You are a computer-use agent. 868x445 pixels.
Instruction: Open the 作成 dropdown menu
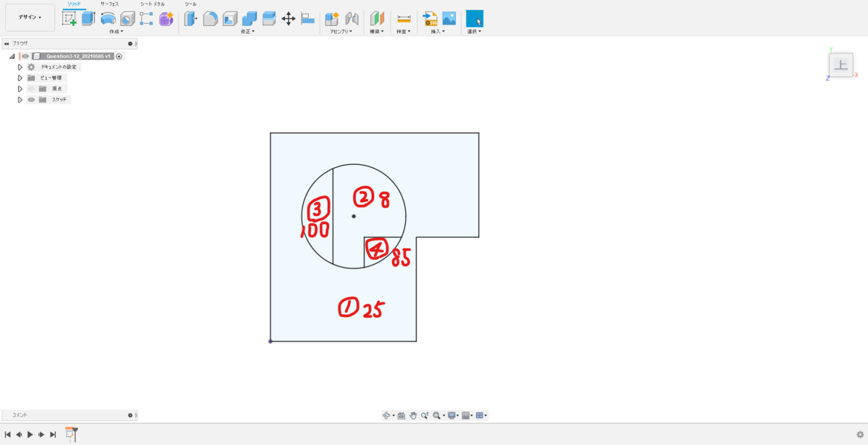click(x=116, y=32)
